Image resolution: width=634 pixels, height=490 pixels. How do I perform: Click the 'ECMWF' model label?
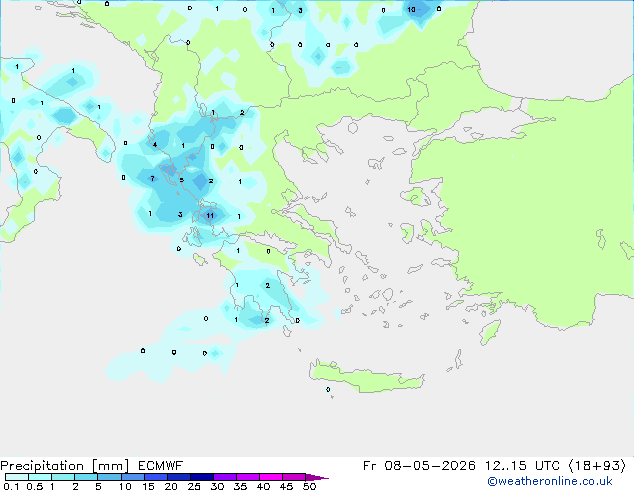161,466
